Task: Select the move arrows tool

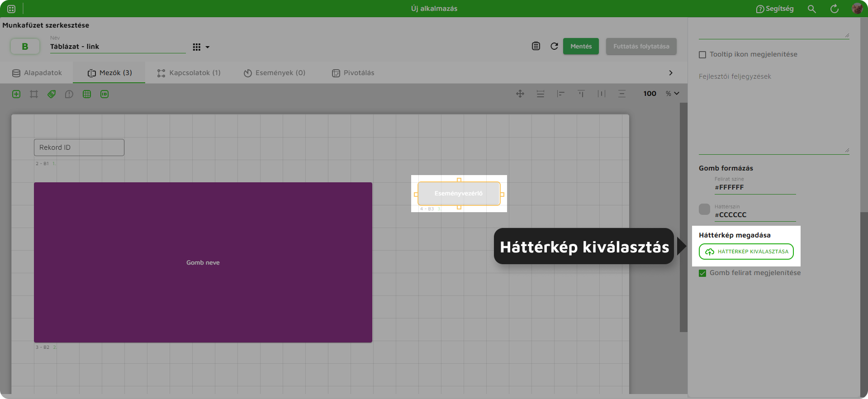Action: point(520,94)
